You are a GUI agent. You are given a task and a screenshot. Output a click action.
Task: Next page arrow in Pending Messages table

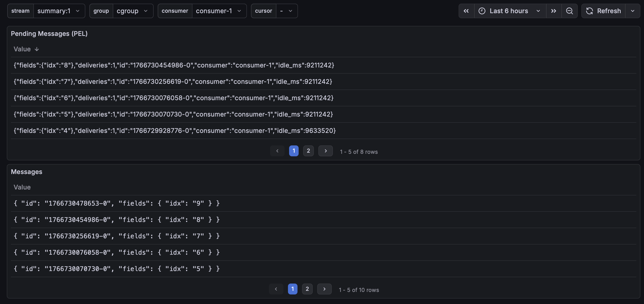325,151
